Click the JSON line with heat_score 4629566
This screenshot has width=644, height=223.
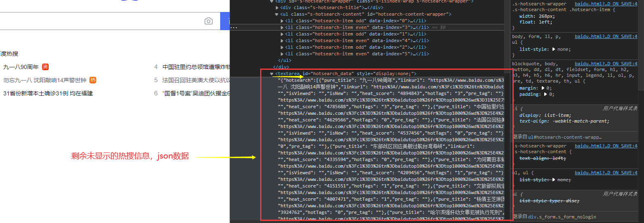(x=391, y=120)
